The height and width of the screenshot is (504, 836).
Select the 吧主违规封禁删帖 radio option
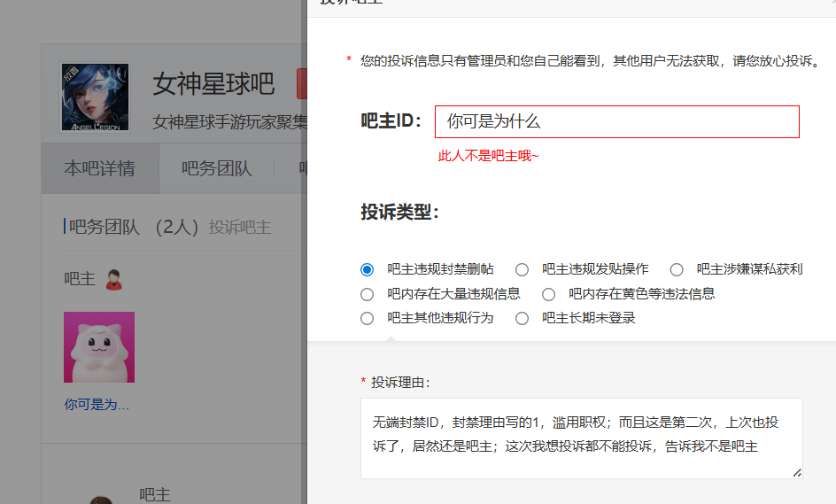pyautogui.click(x=368, y=269)
